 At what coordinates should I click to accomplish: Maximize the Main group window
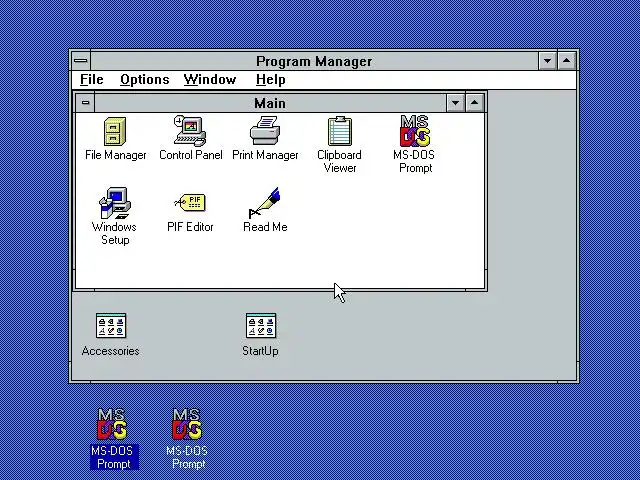(474, 103)
